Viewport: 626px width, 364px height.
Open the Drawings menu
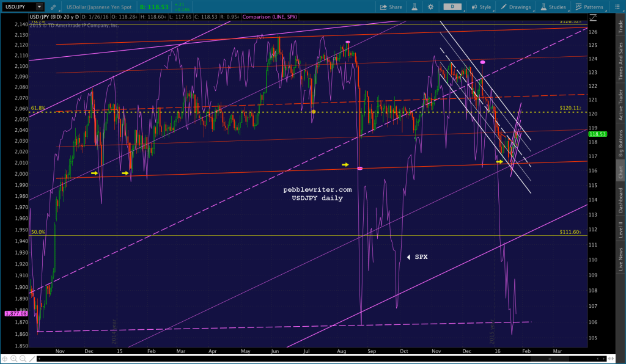coord(516,7)
